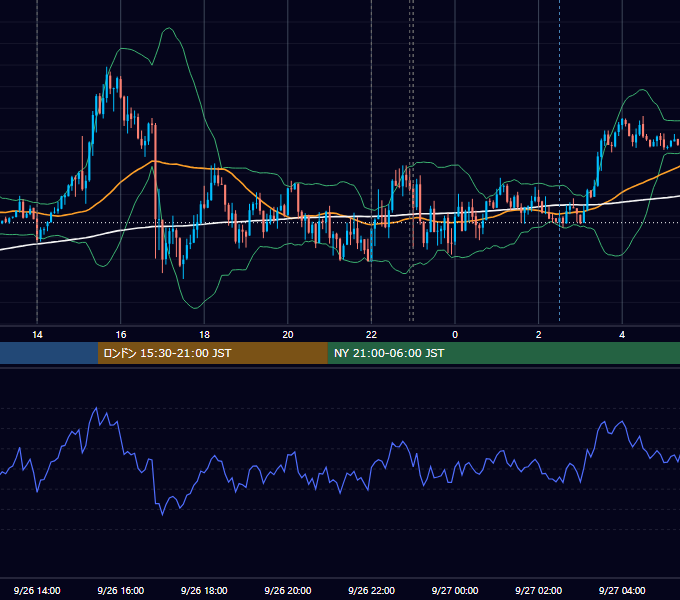Click the 9/26 16:00 date label
The width and height of the screenshot is (680, 600).
coord(121,590)
